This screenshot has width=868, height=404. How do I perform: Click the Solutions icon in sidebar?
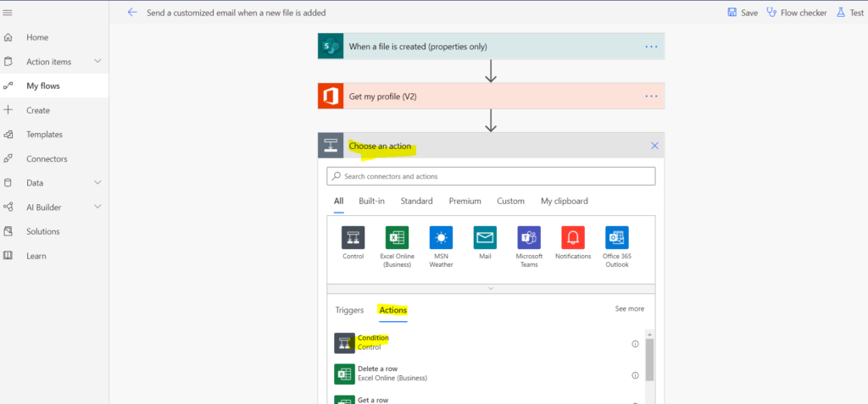pos(8,231)
